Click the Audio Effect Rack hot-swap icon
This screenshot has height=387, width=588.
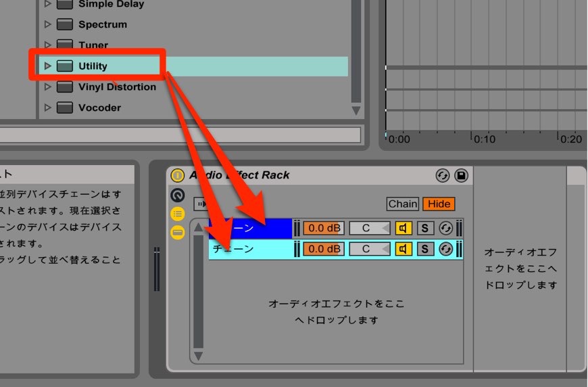(443, 175)
